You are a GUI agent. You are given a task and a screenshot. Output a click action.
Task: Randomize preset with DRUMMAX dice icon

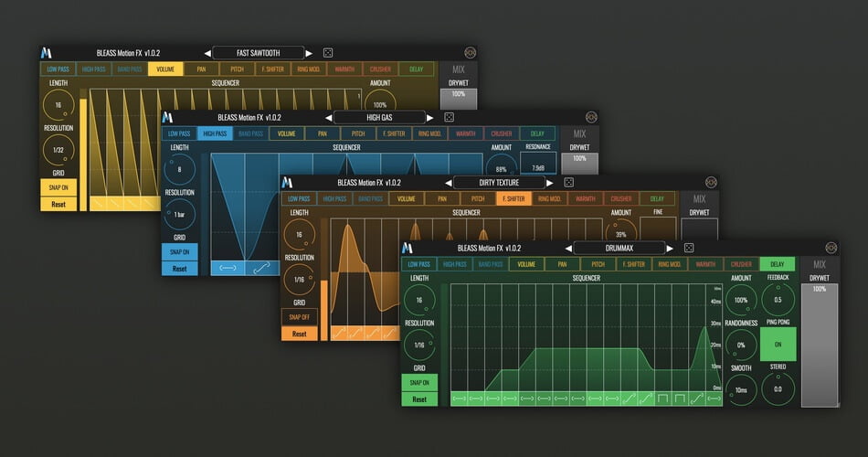[x=689, y=248]
